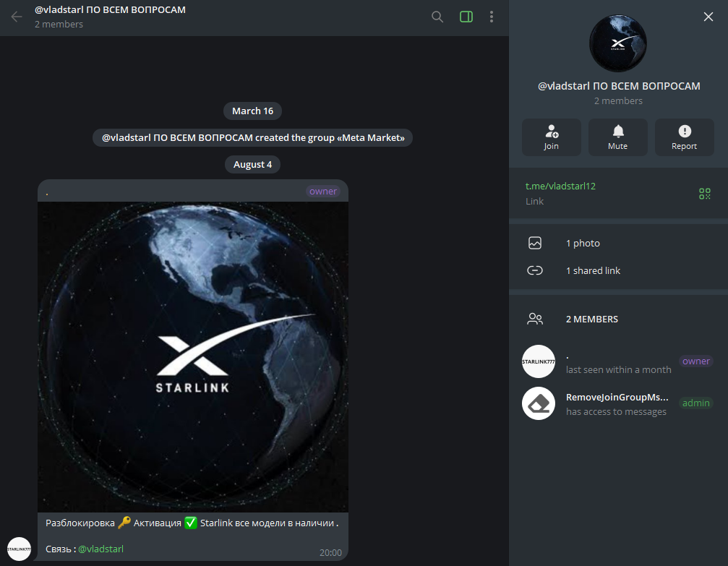728x566 pixels.
Task: Click the March 16 date badge
Action: 252,111
